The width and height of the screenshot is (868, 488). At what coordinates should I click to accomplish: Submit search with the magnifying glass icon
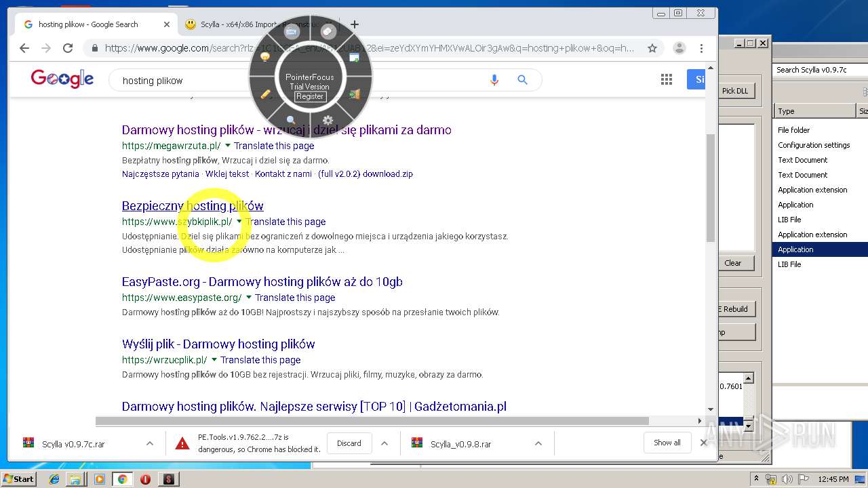(522, 80)
